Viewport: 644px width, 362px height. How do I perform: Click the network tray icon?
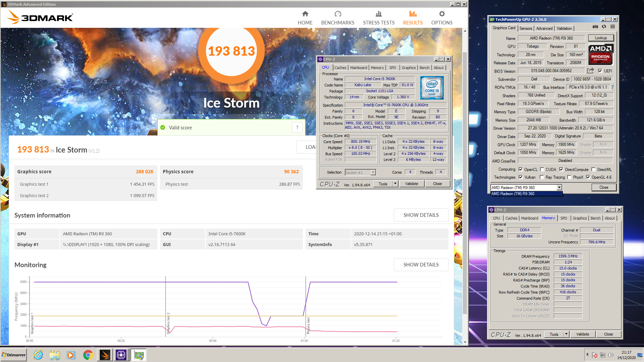[x=603, y=355]
